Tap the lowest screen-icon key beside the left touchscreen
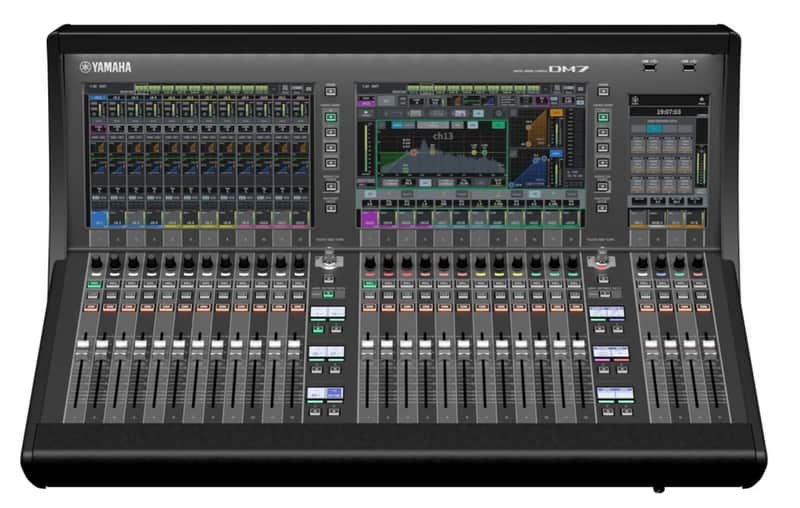This screenshot has width=800, height=508. (x=331, y=208)
